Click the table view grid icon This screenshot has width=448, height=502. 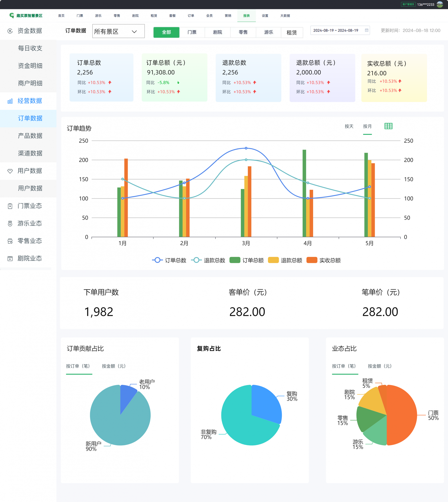(x=388, y=126)
